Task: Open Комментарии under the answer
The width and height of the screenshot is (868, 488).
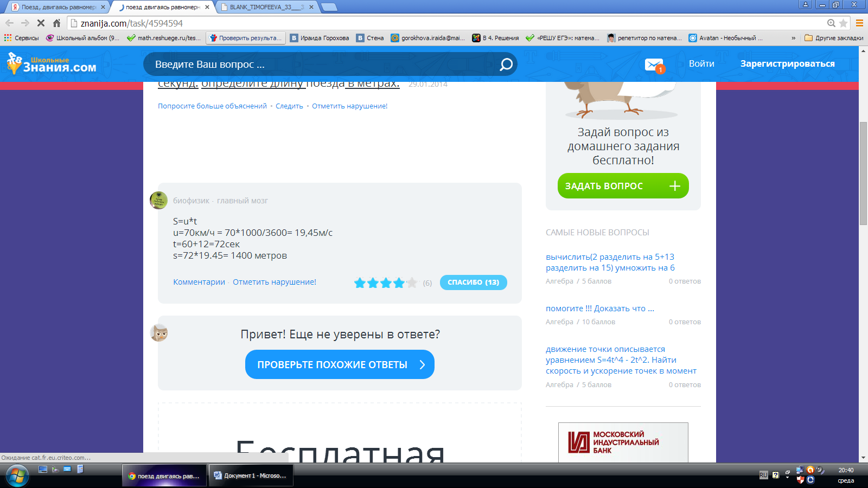Action: (199, 282)
